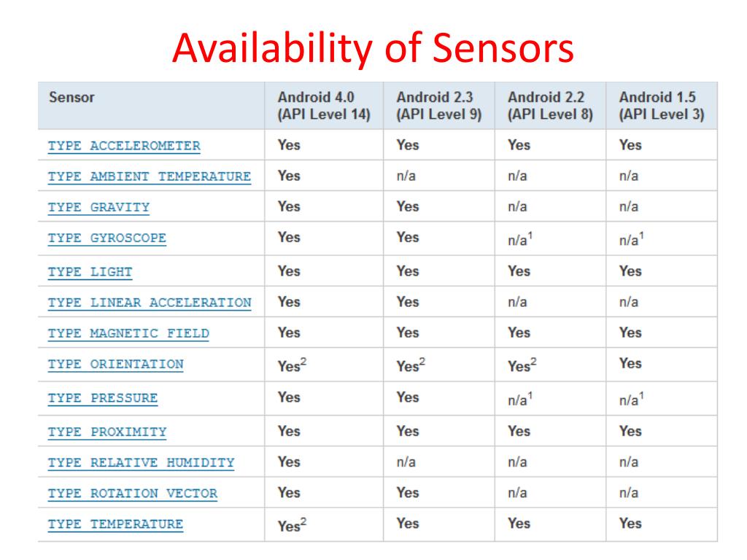Viewport: 747px width, 560px height.
Task: Open the TYPE_RELATIVE_HUMIDITY link
Action: pos(141,463)
